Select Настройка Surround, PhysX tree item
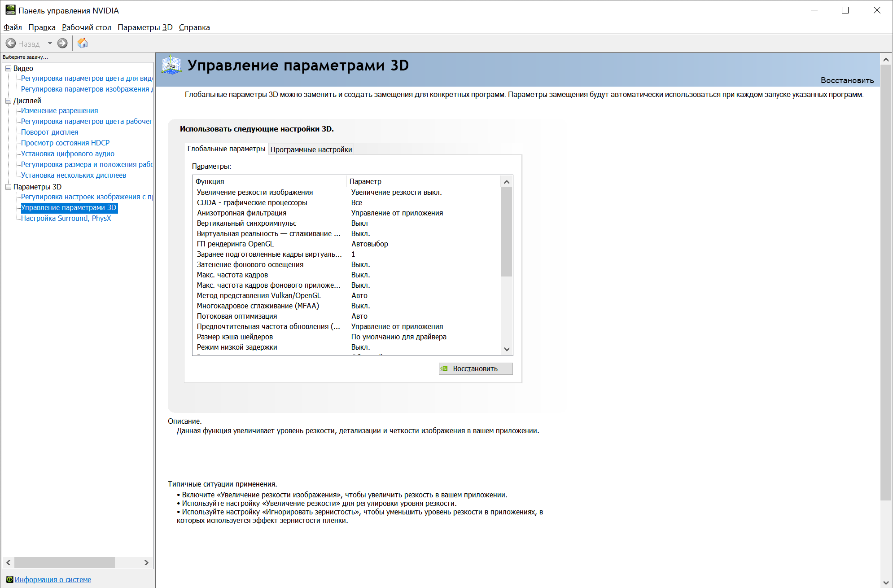Image resolution: width=893 pixels, height=588 pixels. coord(66,218)
